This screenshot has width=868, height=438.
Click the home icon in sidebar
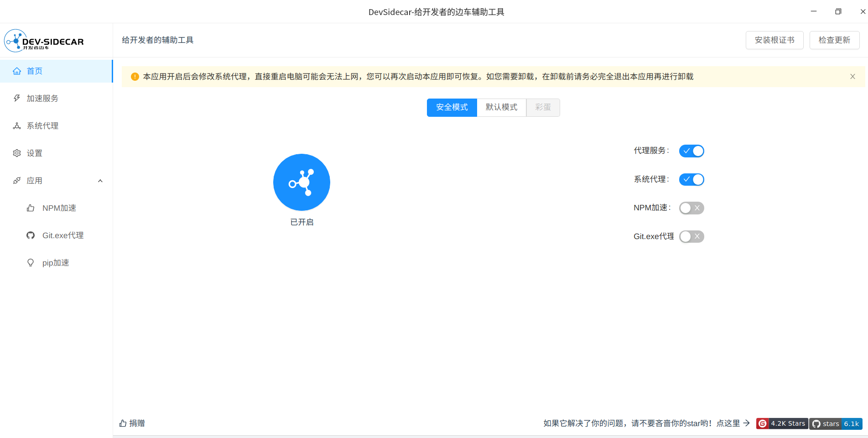(17, 71)
